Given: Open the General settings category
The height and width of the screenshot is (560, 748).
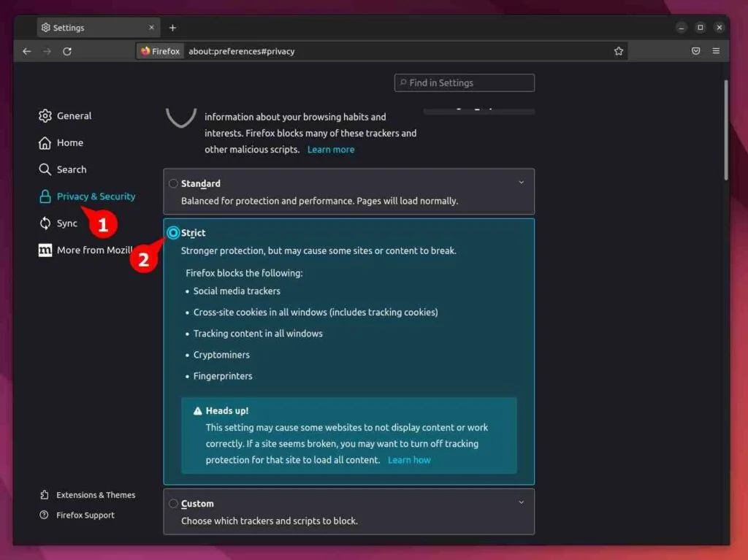Looking at the screenshot, I should (65, 115).
